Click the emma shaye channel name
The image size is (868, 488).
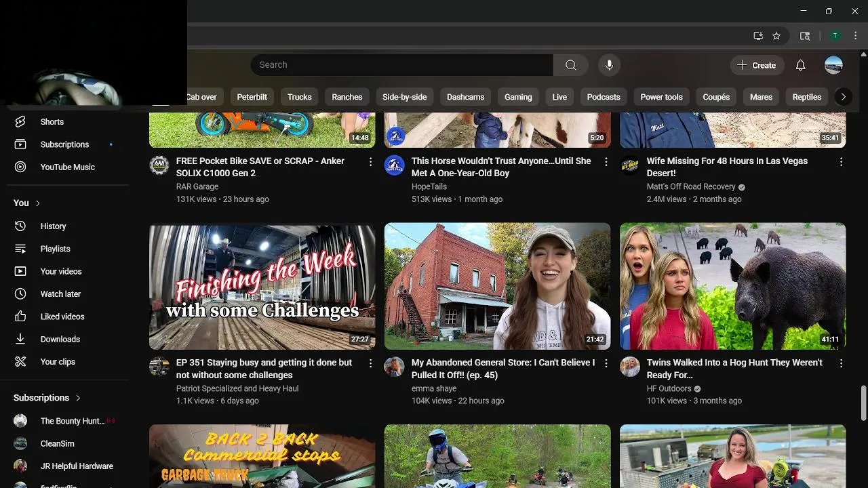point(434,388)
